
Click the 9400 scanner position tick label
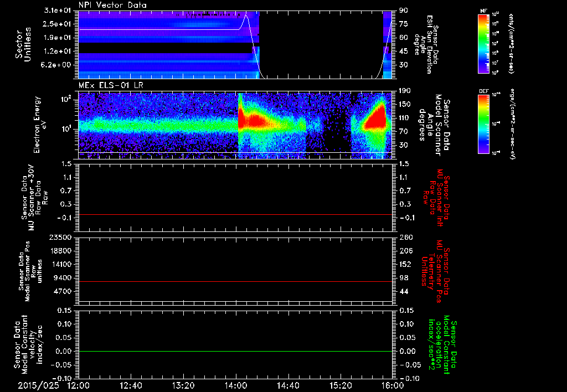click(62, 278)
